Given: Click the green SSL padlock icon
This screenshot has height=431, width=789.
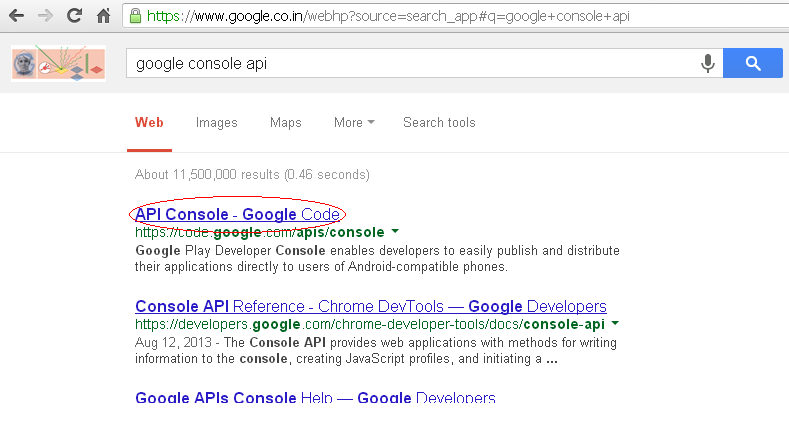Looking at the screenshot, I should (135, 16).
